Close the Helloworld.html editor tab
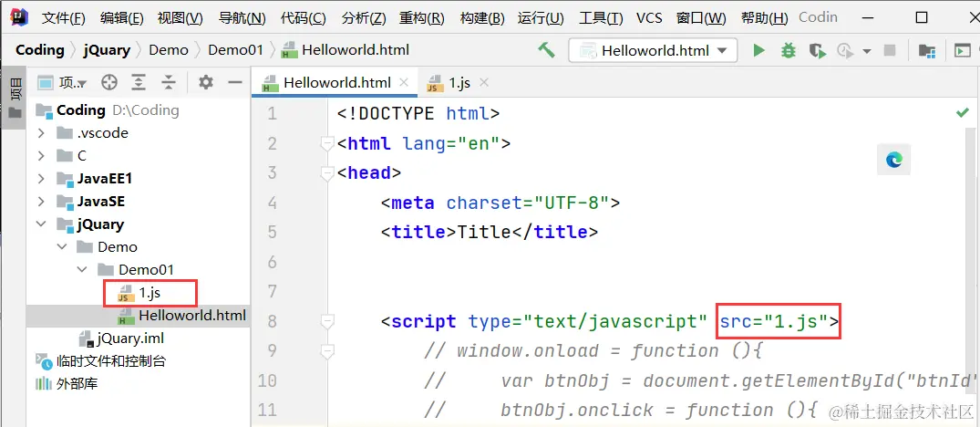The height and width of the screenshot is (427, 980). 404,82
